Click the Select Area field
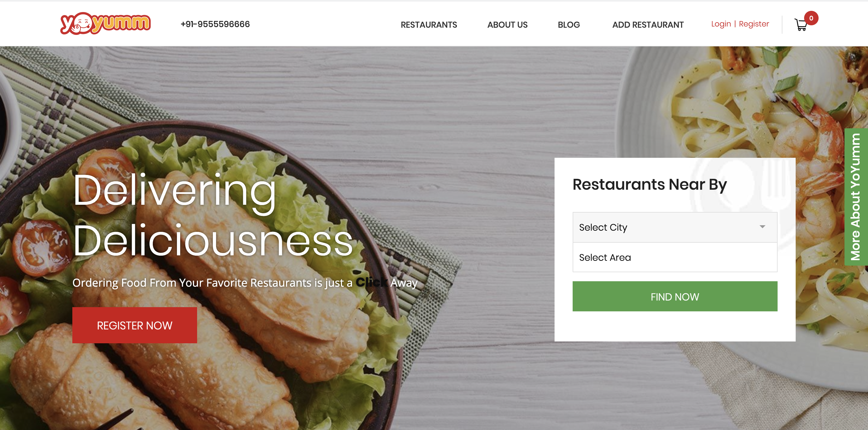Viewport: 868px width, 430px height. tap(675, 257)
